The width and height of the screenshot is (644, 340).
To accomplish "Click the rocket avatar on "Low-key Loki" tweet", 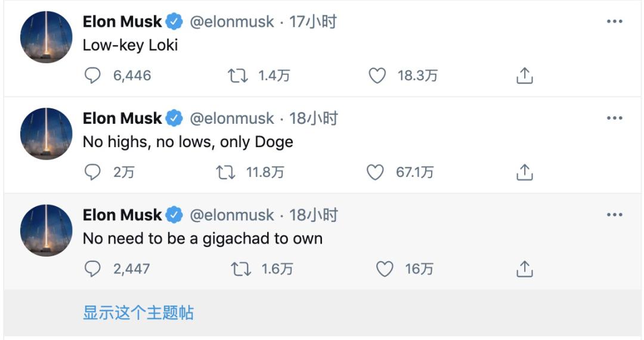I will 47,37.
